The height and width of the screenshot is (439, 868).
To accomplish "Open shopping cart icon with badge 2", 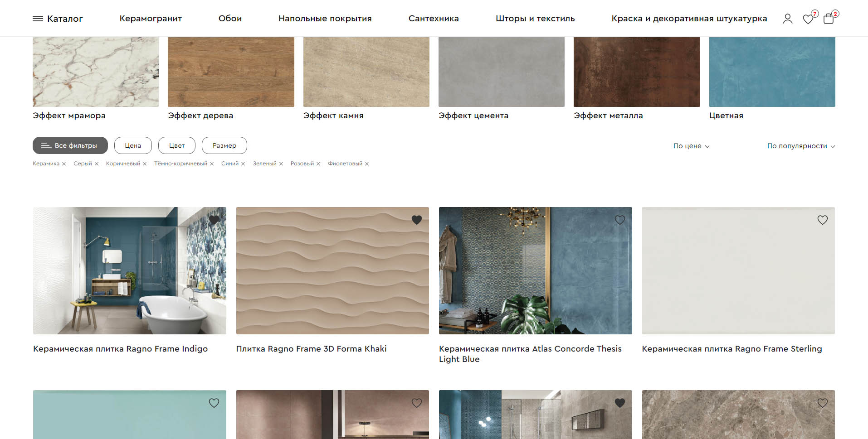I will 830,18.
